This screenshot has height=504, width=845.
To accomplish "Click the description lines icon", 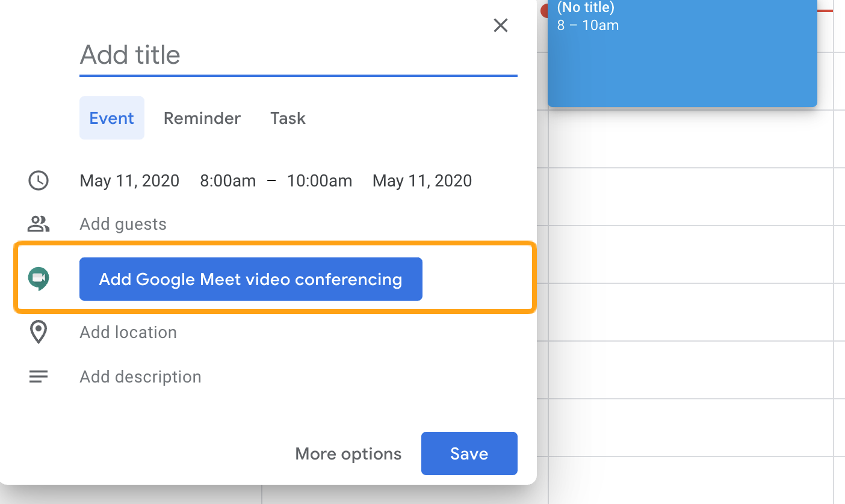I will 39,377.
